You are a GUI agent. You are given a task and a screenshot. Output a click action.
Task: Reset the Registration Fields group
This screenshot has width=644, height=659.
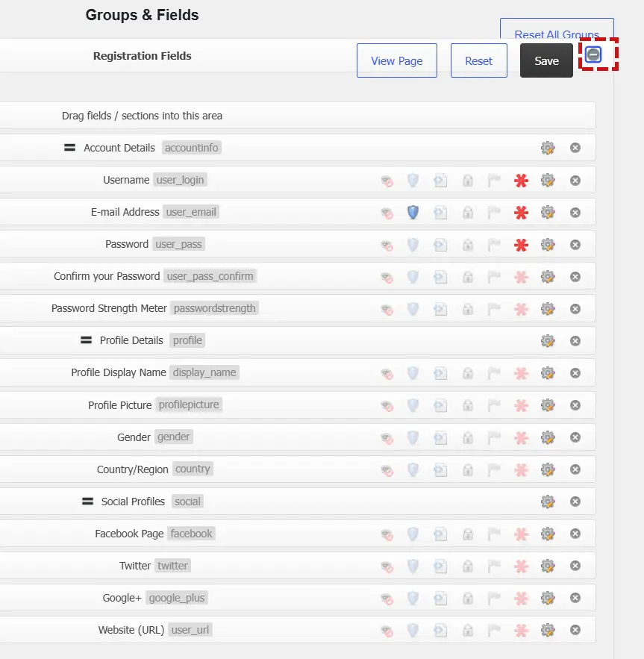[x=479, y=60]
